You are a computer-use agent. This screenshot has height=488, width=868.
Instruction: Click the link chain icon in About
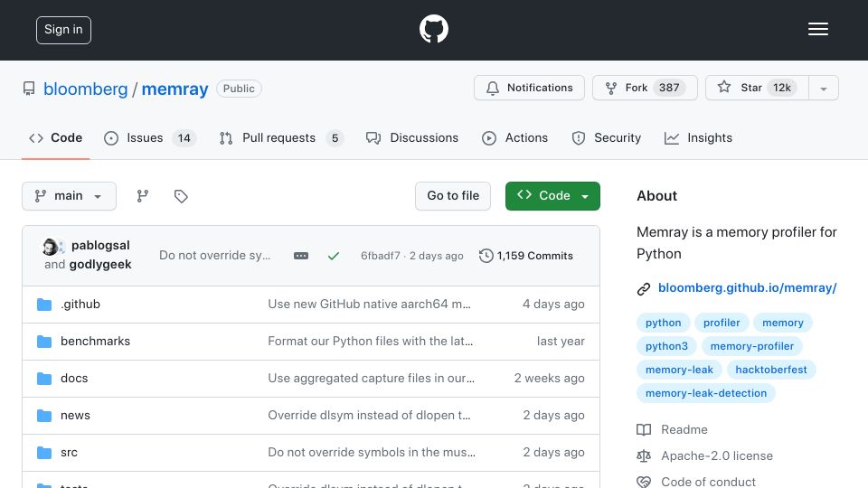point(643,289)
